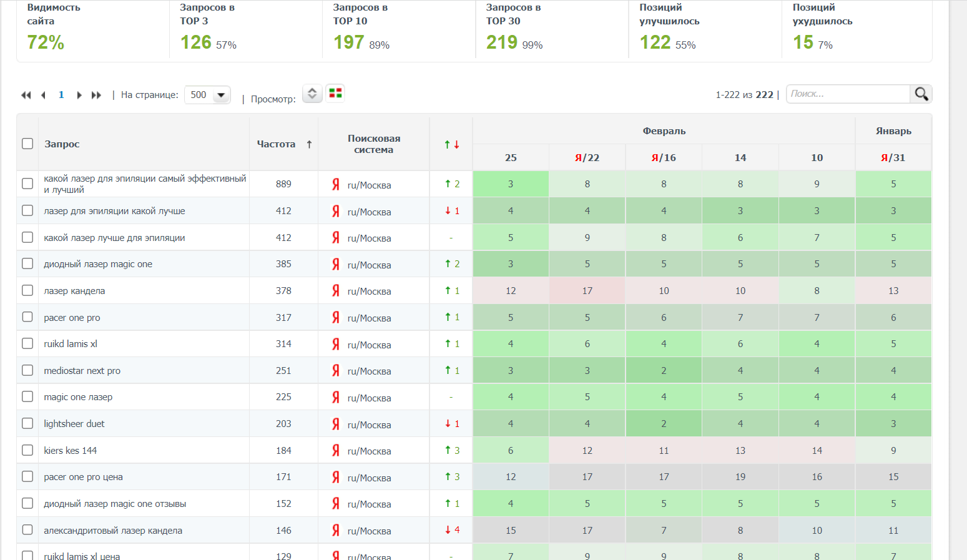The image size is (967, 560).
Task: Select the 'лазер для эпиляции какой лучше' row checkbox
Action: pyautogui.click(x=27, y=210)
